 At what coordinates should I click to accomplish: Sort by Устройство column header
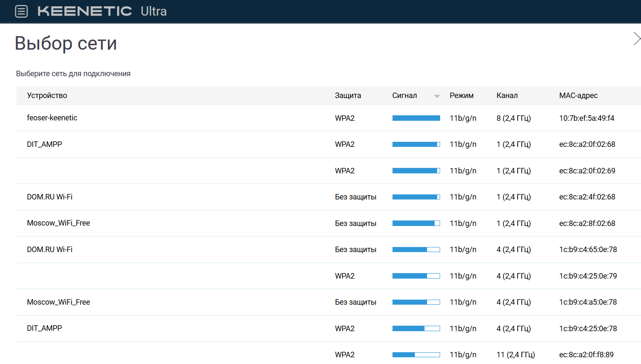point(47,96)
